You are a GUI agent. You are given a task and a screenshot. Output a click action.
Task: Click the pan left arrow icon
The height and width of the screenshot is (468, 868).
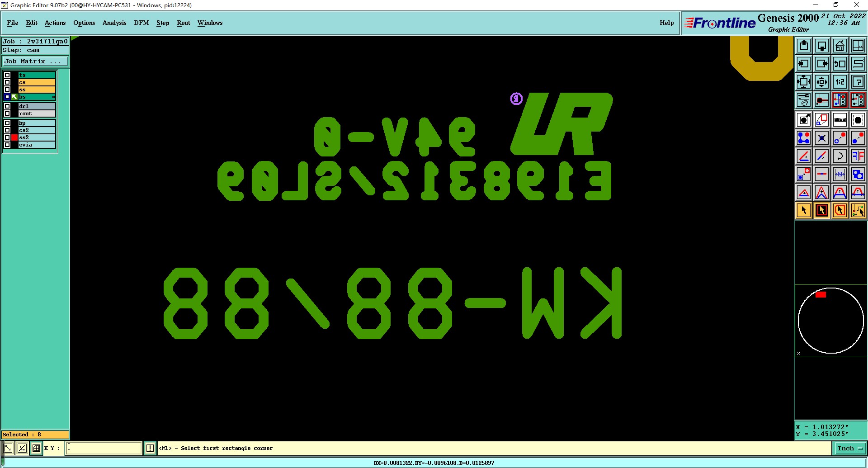804,64
